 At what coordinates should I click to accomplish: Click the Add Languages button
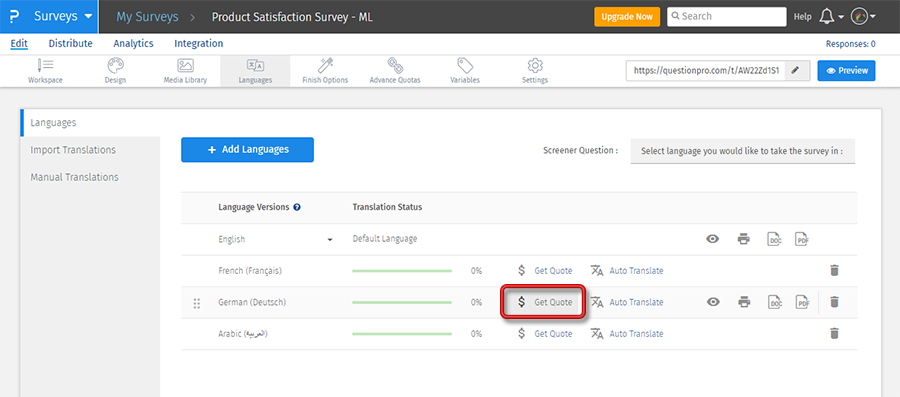click(247, 150)
